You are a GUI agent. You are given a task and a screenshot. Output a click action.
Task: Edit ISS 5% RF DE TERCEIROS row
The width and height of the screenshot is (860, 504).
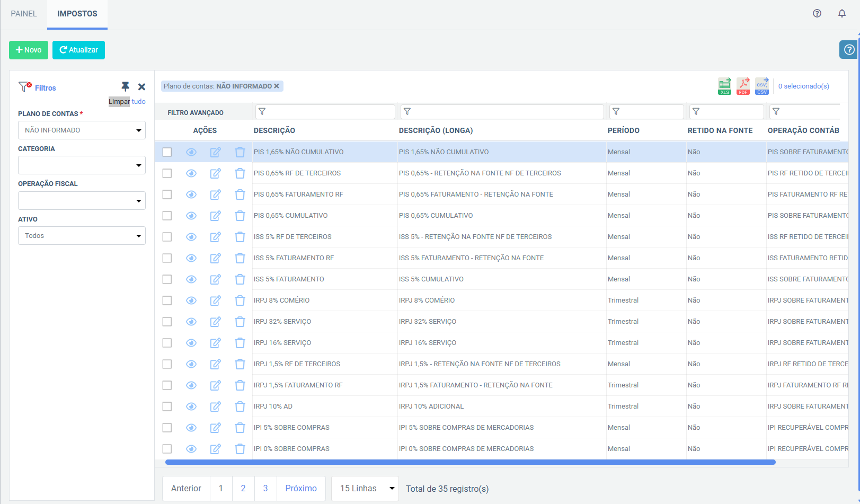(215, 237)
